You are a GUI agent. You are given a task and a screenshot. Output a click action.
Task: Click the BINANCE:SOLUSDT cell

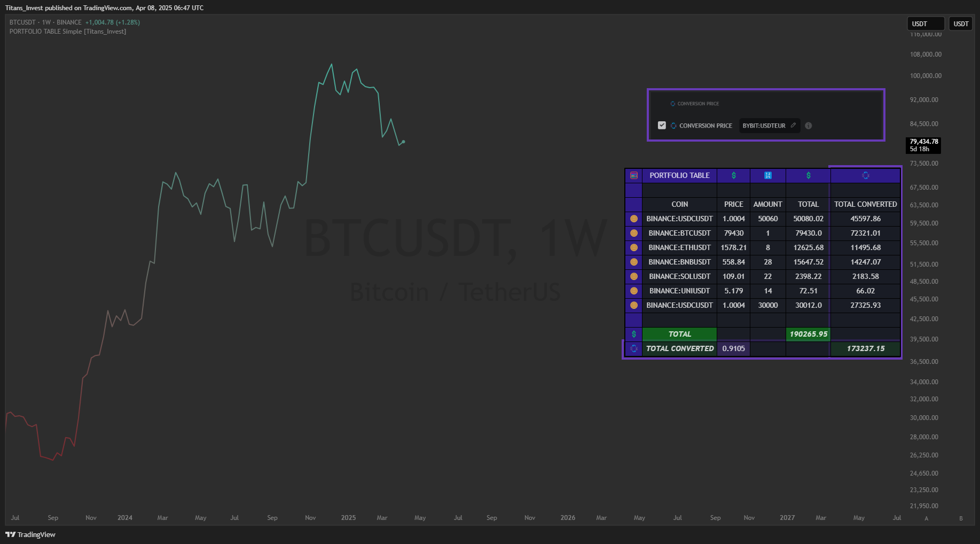tap(680, 276)
